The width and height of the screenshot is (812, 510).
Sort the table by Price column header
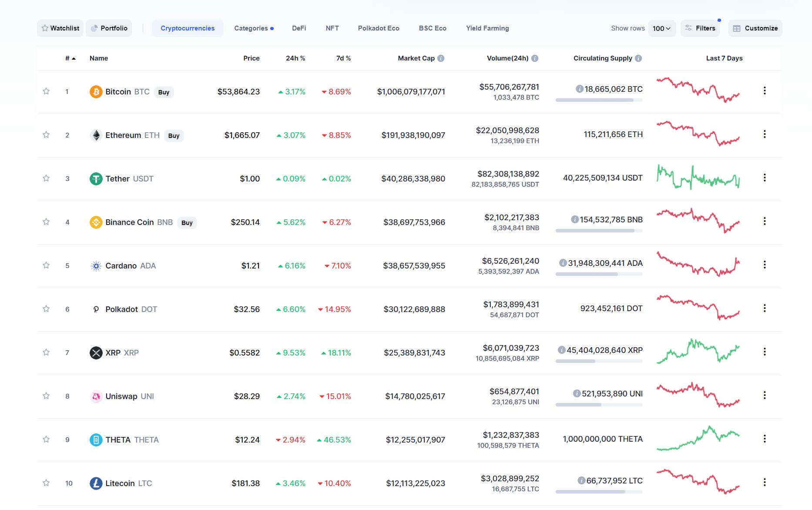[252, 58]
